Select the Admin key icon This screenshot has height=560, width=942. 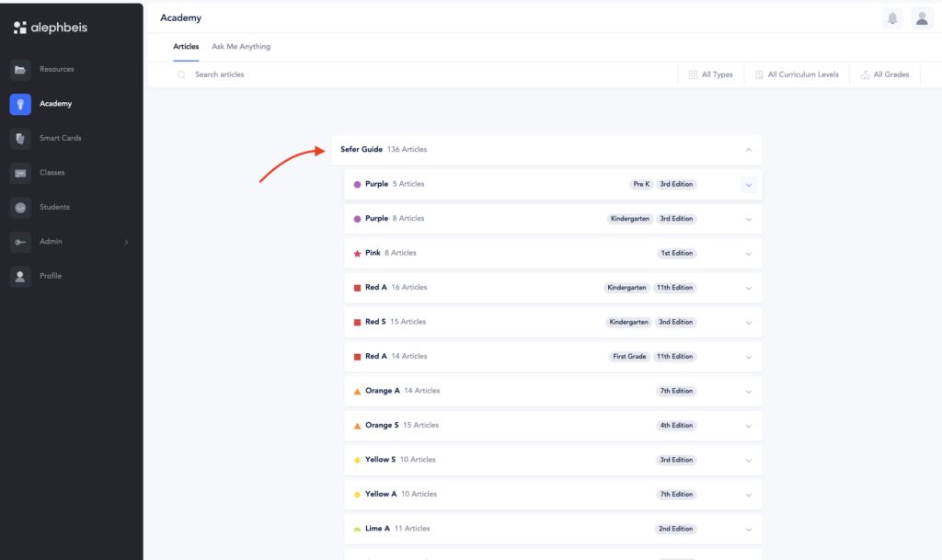pos(20,242)
